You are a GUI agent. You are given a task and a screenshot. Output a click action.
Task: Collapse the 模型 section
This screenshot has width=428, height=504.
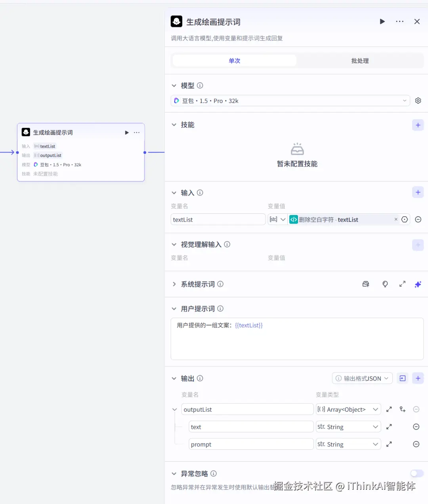click(x=174, y=86)
